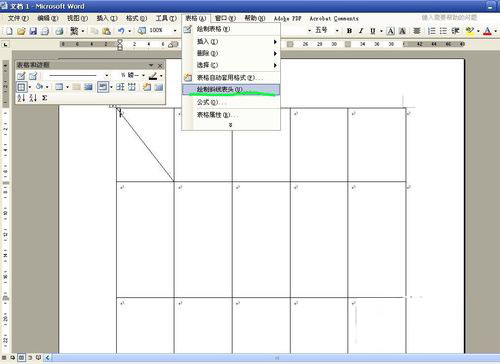Open the 视图(V) menu
500x364 pixels.
tap(77, 18)
